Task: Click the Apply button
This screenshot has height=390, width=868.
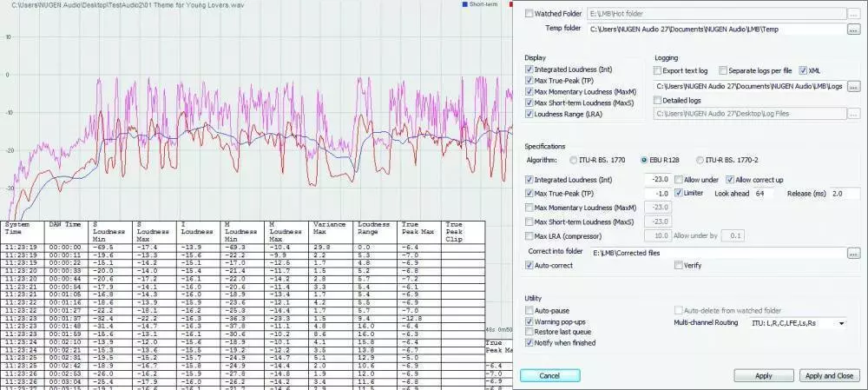Action: pos(763,375)
